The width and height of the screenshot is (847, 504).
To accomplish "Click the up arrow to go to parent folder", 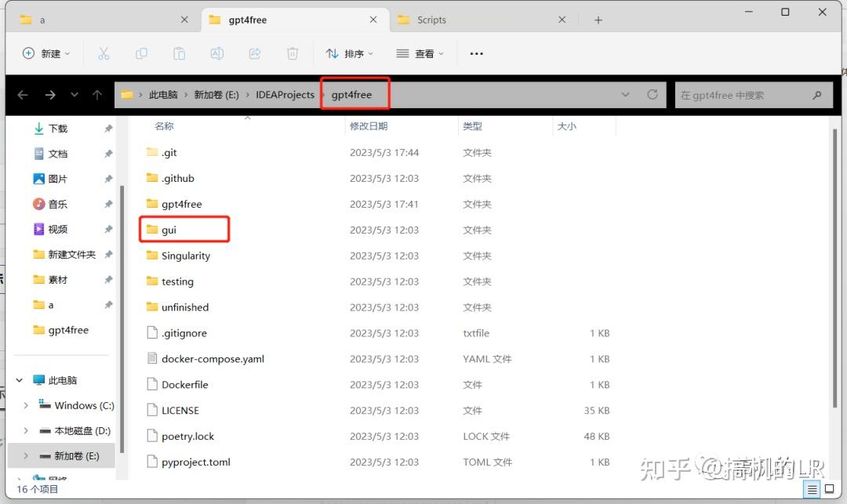I will [96, 94].
